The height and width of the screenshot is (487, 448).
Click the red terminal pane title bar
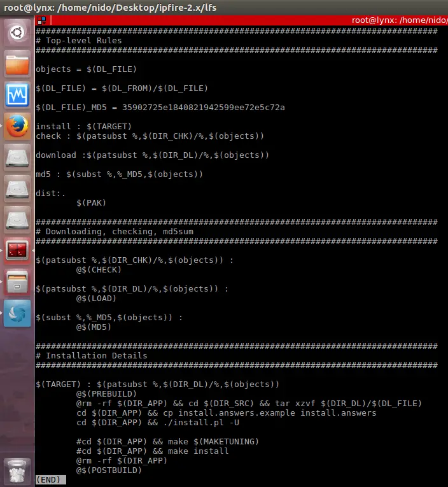point(242,20)
